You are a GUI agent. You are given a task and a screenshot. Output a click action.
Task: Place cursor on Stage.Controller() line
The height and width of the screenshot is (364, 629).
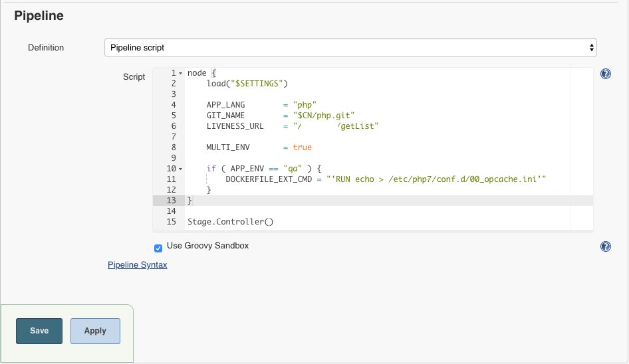[230, 222]
